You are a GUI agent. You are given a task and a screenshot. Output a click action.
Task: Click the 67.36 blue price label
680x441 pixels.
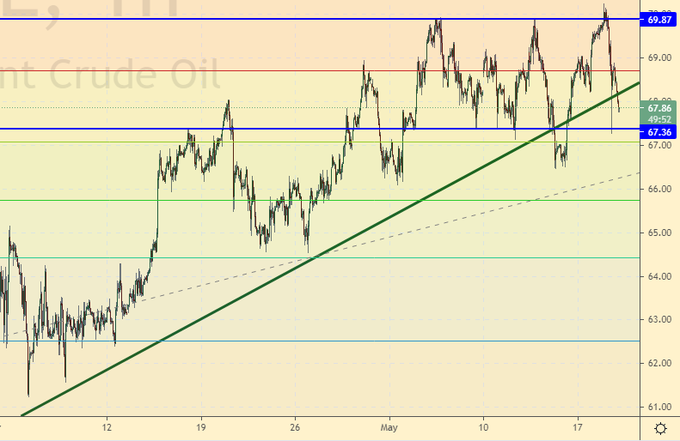(659, 130)
